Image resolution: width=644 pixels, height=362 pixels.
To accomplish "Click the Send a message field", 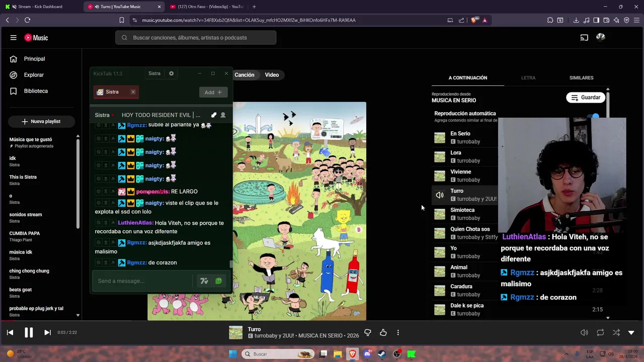I will click(x=142, y=281).
